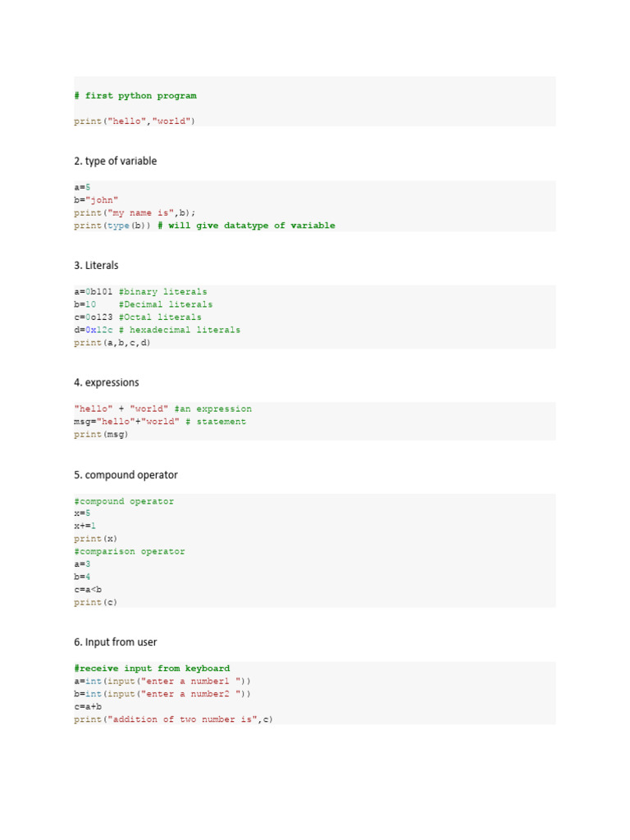
Task: Select the c=0o123 Octal literals line
Action: pos(137,317)
